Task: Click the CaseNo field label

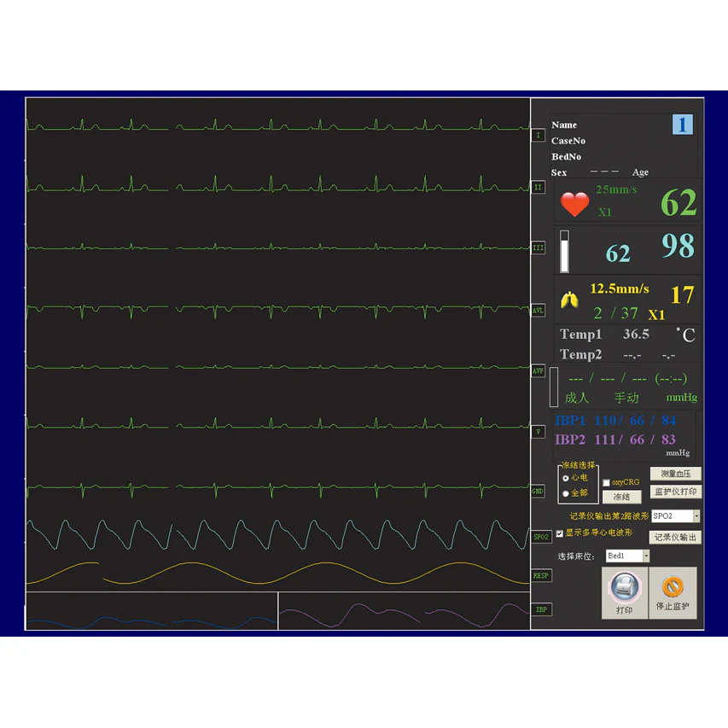Action: [568, 141]
